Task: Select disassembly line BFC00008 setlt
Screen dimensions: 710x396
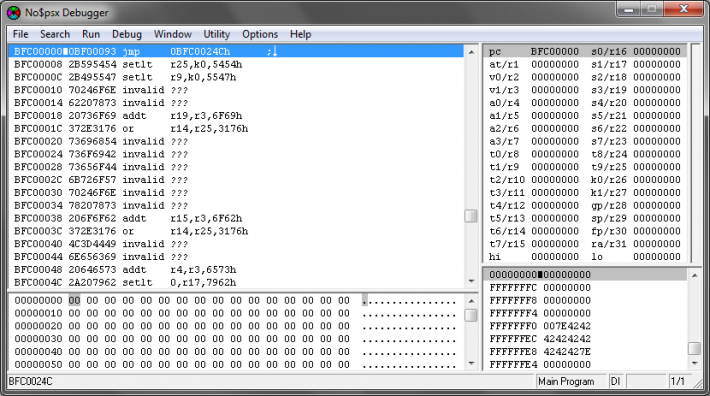Action: click(x=236, y=64)
